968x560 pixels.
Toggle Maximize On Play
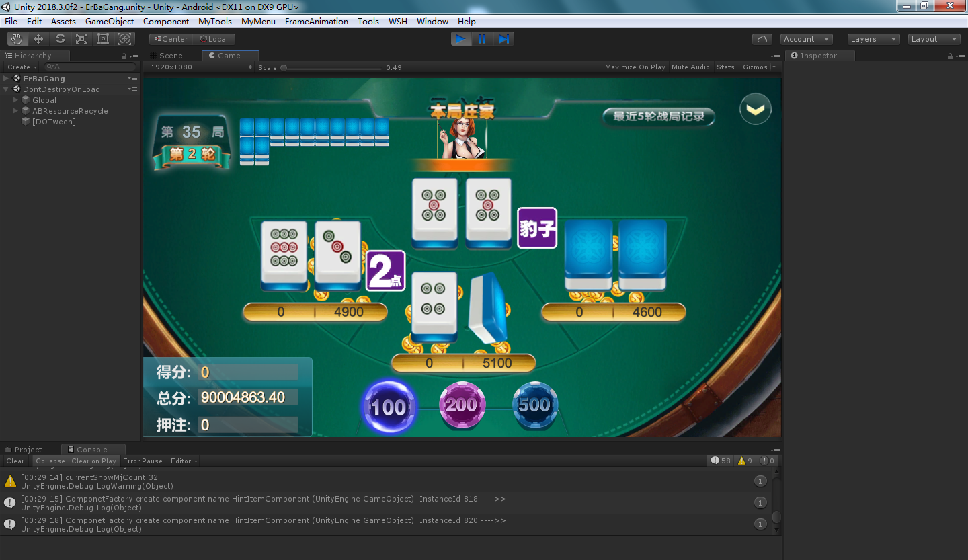click(x=635, y=67)
